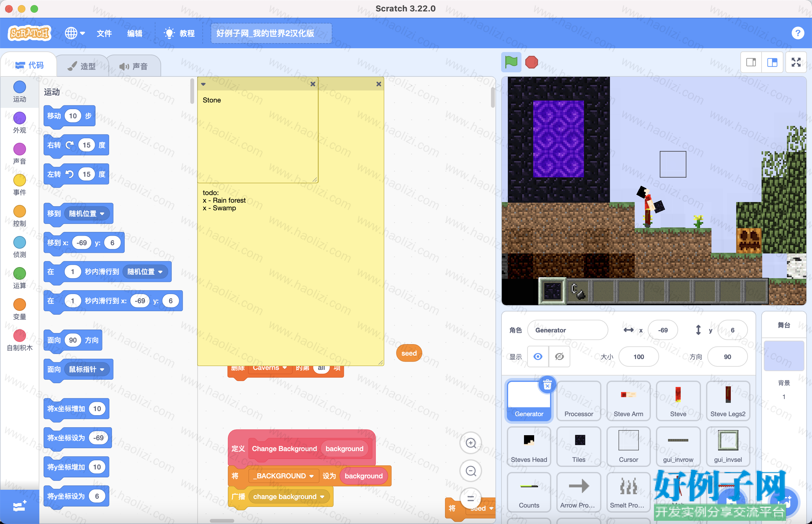Viewport: 812px width, 524px height.
Task: Open the 编辑 (Edit) menu
Action: pyautogui.click(x=135, y=33)
